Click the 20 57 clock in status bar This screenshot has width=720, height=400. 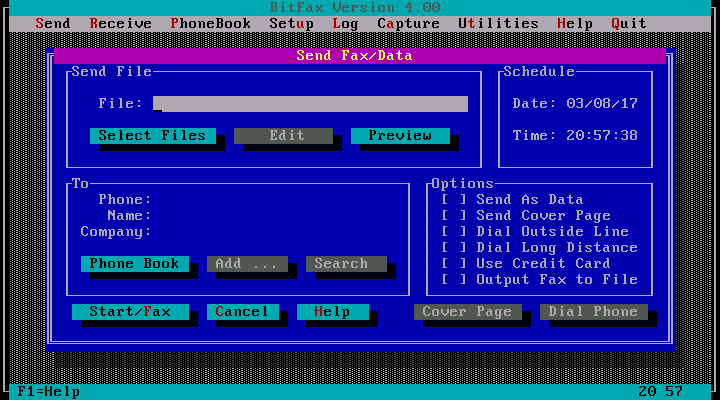[x=660, y=392]
